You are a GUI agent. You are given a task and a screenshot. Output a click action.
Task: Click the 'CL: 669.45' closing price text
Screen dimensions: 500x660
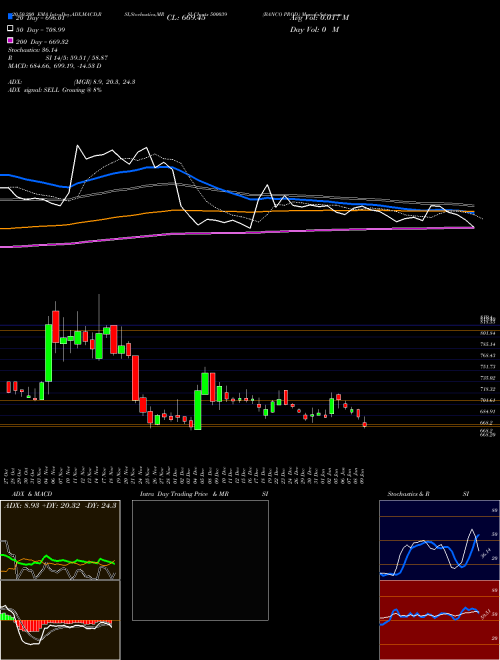click(186, 18)
